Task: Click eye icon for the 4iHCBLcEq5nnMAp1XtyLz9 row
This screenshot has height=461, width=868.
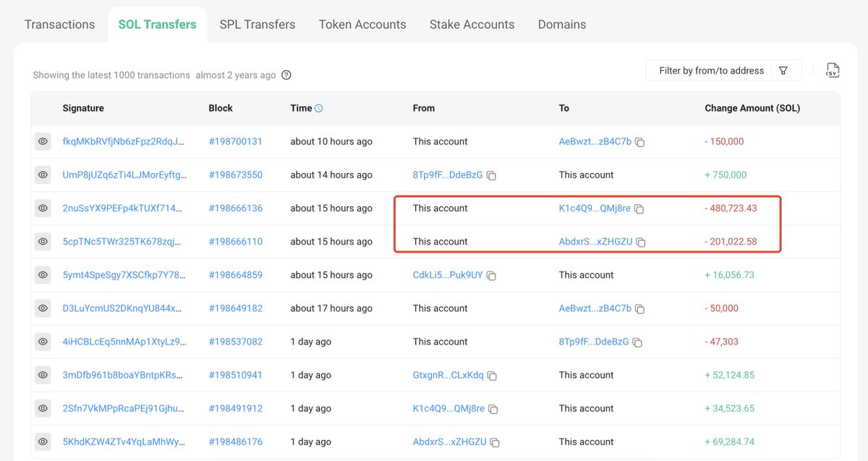Action: (x=43, y=342)
